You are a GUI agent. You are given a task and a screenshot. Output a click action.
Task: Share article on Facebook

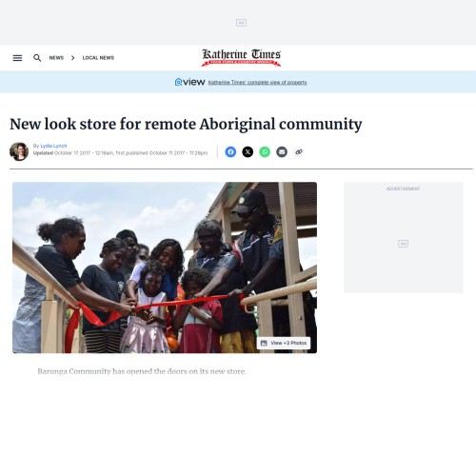pyautogui.click(x=230, y=152)
